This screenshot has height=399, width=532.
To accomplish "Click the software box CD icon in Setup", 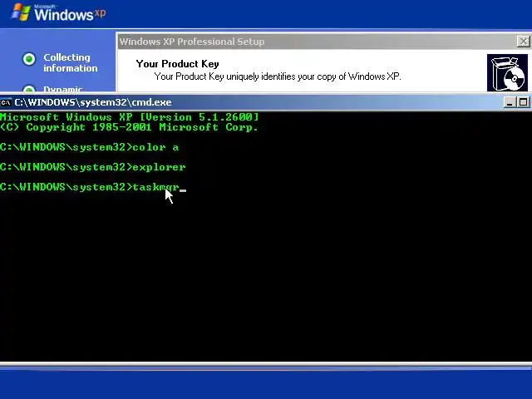I will click(x=507, y=72).
